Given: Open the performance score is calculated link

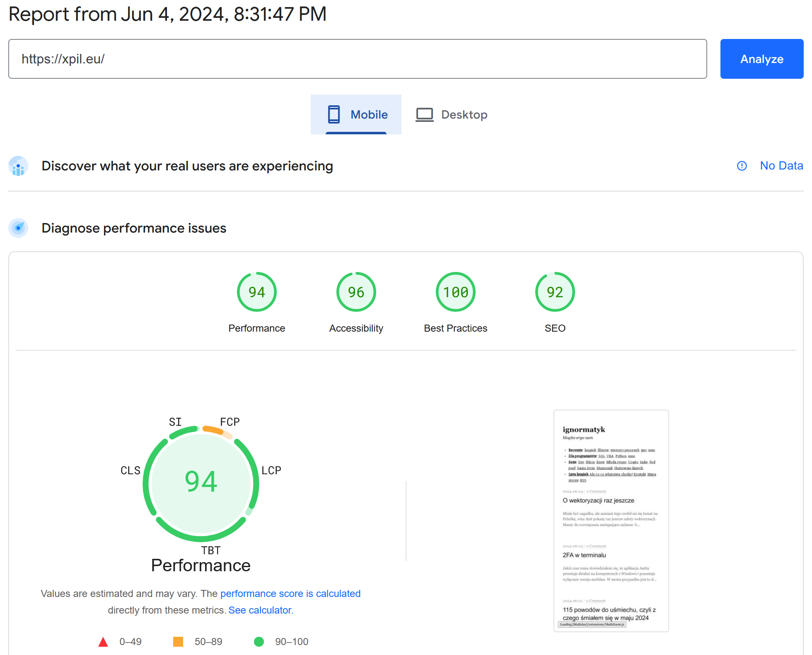Looking at the screenshot, I should pos(290,594).
